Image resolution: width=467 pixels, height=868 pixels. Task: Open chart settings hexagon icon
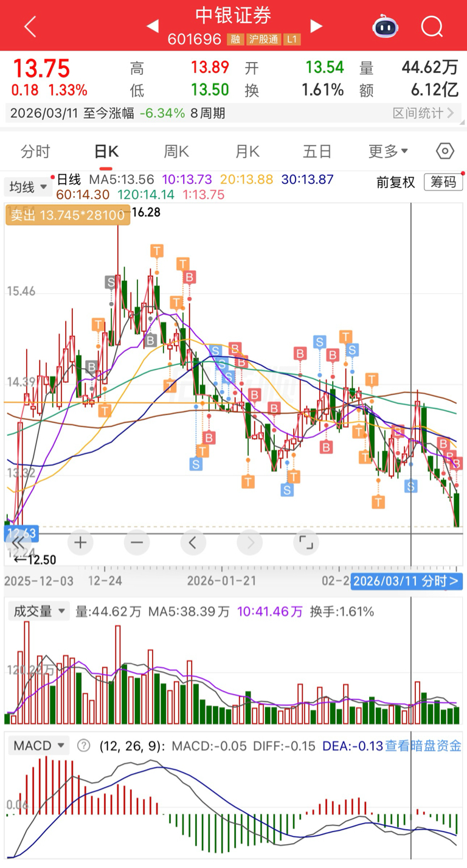point(445,151)
